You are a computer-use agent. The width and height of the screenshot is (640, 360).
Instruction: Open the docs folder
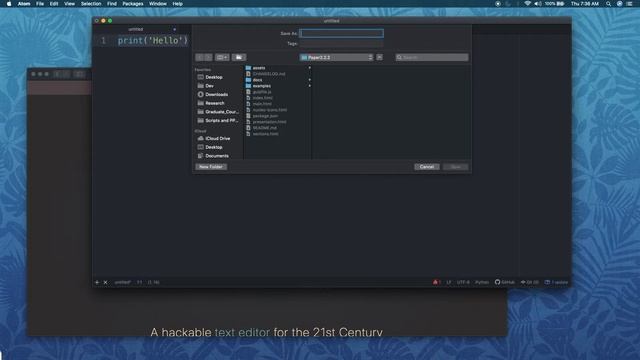pyautogui.click(x=257, y=80)
